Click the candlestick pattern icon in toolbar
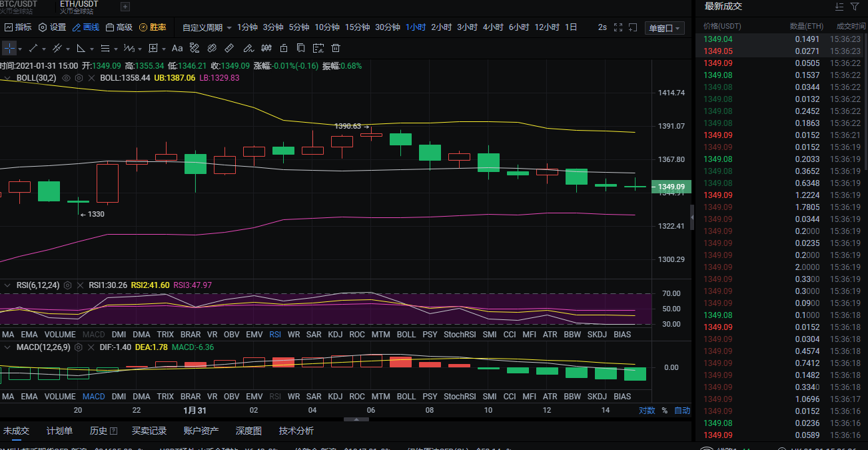This screenshot has width=868, height=450. coord(266,48)
